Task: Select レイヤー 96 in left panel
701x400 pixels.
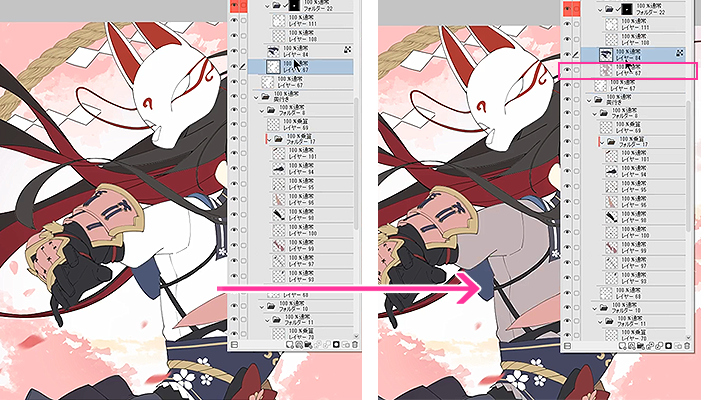Action: [x=302, y=199]
